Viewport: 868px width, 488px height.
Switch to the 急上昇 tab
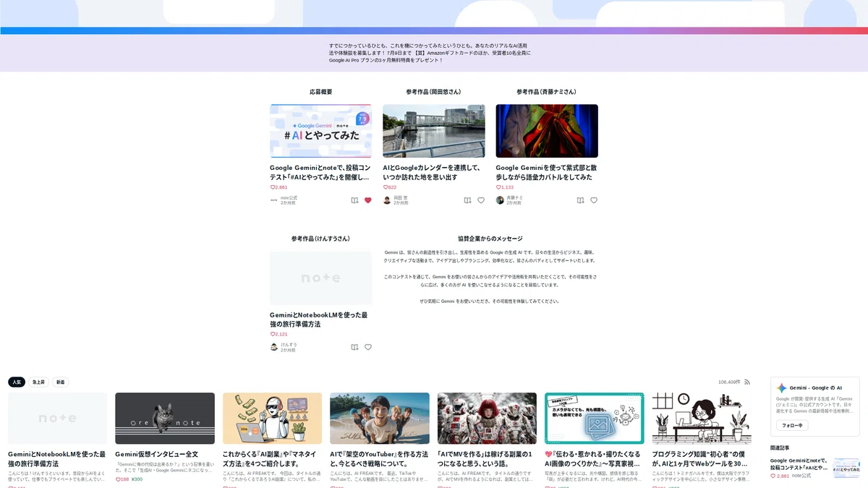pyautogui.click(x=38, y=382)
